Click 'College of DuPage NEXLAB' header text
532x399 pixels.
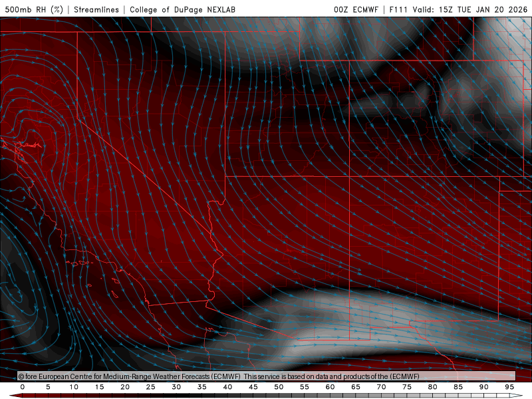coord(182,9)
